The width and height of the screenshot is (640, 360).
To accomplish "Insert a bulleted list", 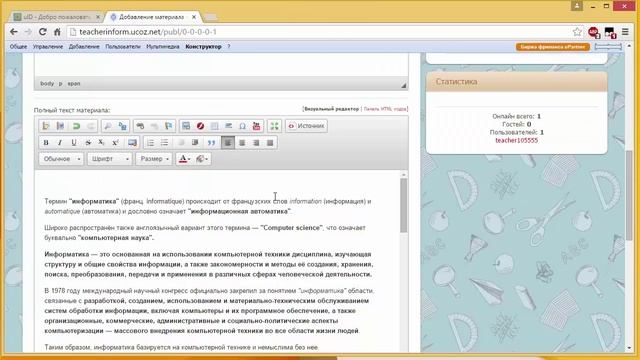I will pos(164,142).
